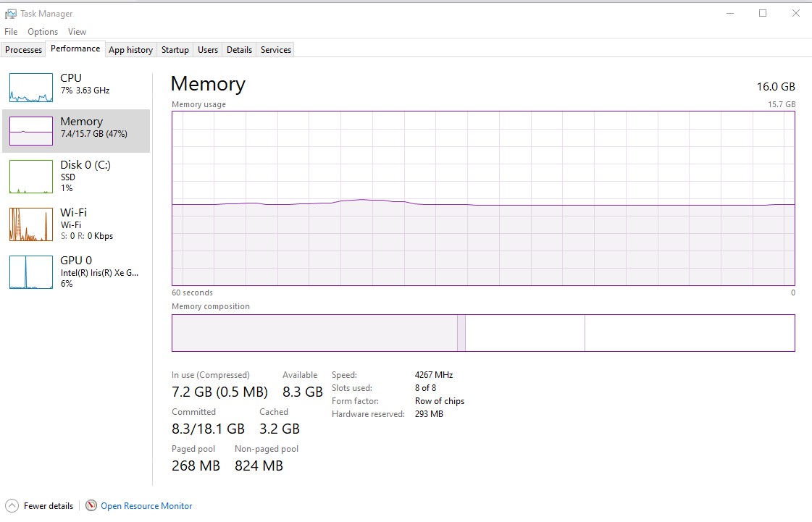Screen dimensions: 812x522
Task: Click the '824 MB' non-paged pool value
Action: click(x=259, y=466)
